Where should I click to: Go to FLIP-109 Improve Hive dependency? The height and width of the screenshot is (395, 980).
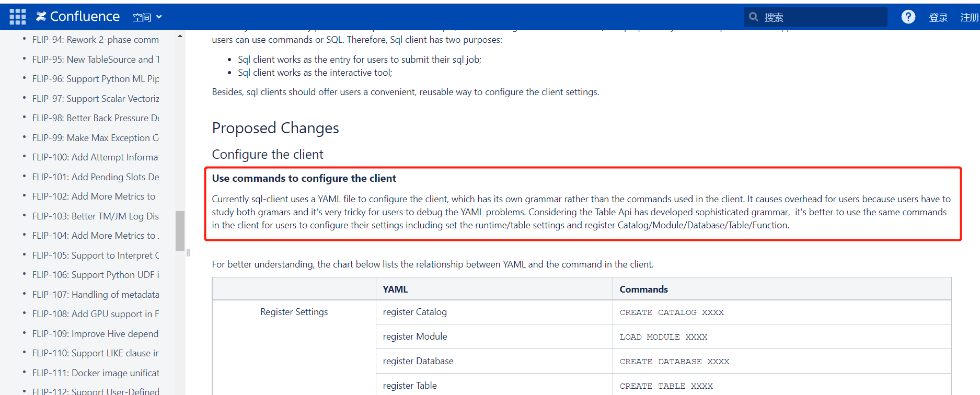coord(95,334)
